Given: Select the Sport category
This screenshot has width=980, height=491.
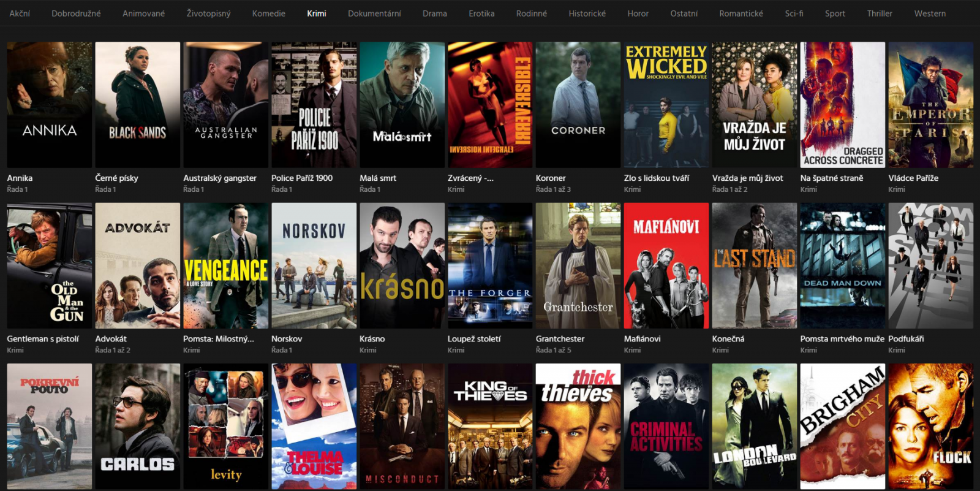Looking at the screenshot, I should coord(835,13).
